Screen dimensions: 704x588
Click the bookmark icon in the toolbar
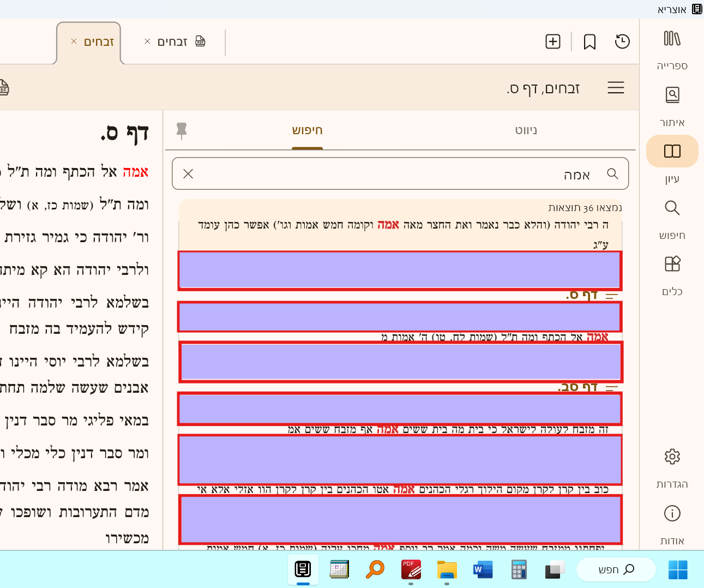point(589,41)
